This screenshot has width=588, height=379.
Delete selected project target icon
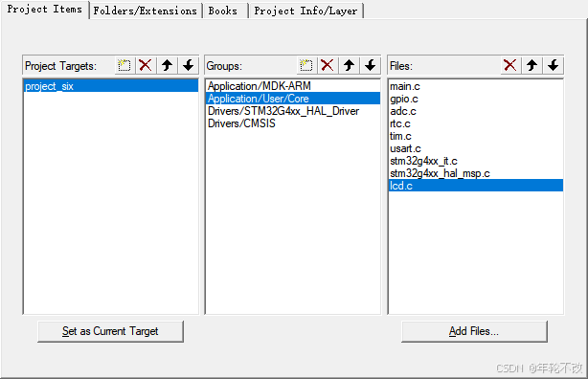coord(146,66)
